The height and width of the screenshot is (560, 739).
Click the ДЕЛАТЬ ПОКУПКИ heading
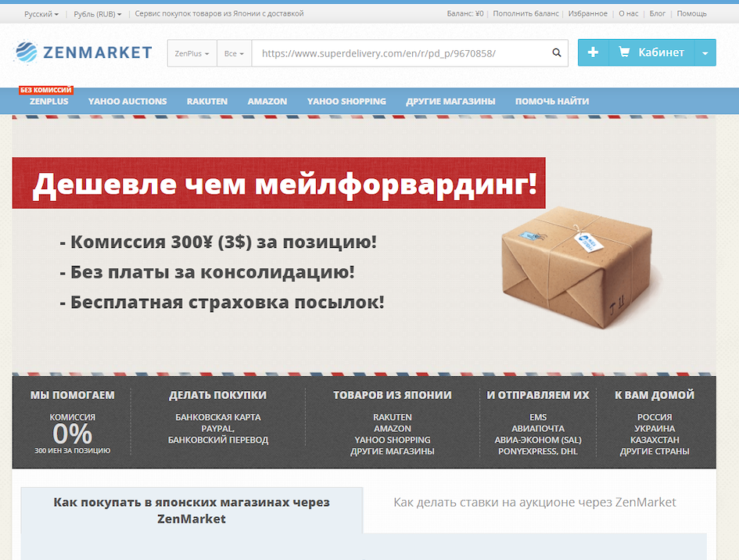pyautogui.click(x=217, y=395)
